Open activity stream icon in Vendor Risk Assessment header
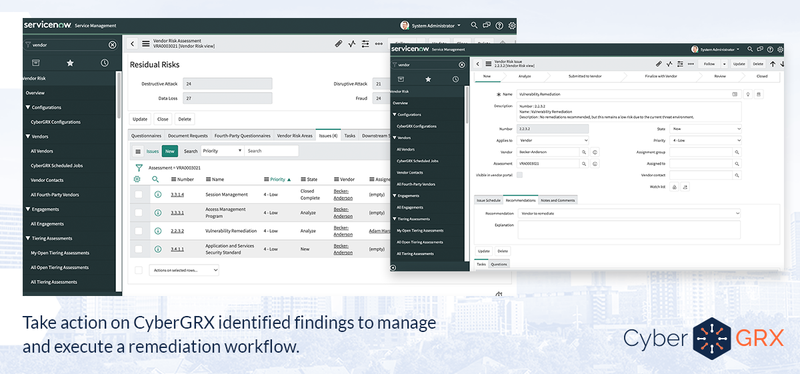The height and width of the screenshot is (374, 800). pos(352,44)
